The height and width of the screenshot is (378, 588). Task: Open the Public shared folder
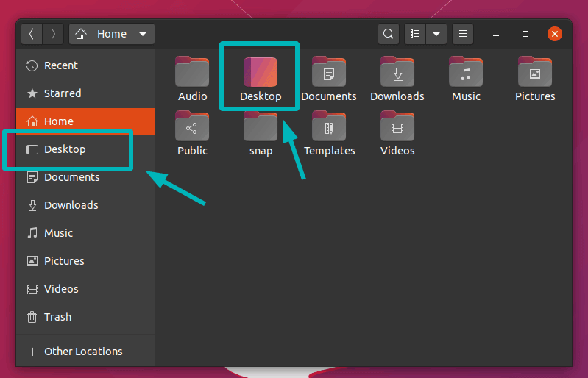point(192,127)
